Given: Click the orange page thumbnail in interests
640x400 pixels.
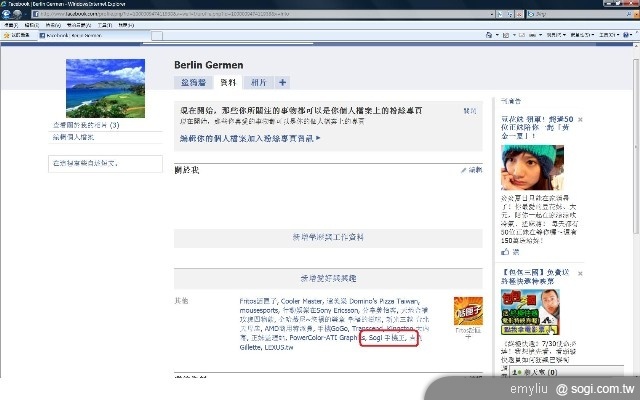Looking at the screenshot, I should (467, 315).
